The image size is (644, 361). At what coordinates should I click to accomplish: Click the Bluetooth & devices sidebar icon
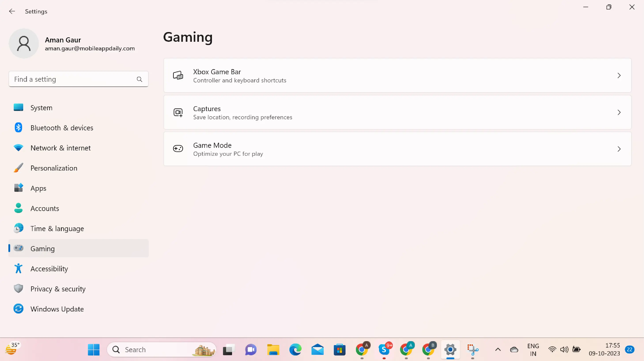18,128
